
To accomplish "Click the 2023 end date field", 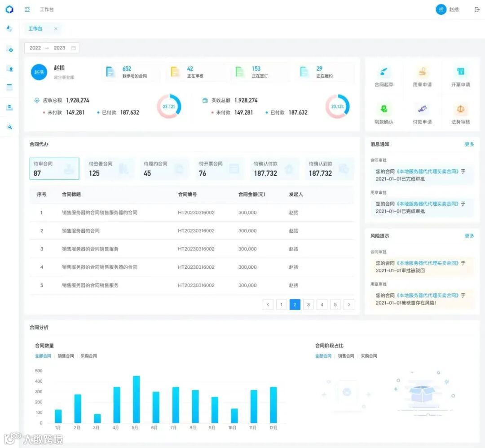I will [59, 48].
